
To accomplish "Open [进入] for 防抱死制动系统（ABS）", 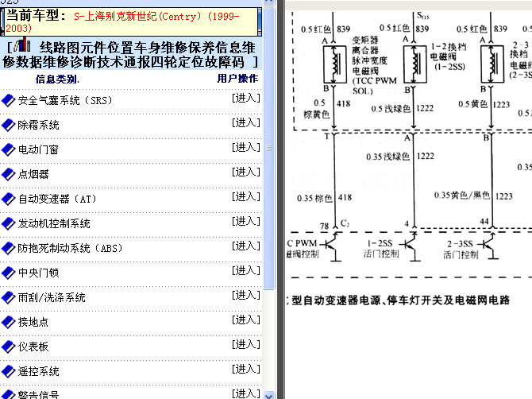I will tap(246, 246).
